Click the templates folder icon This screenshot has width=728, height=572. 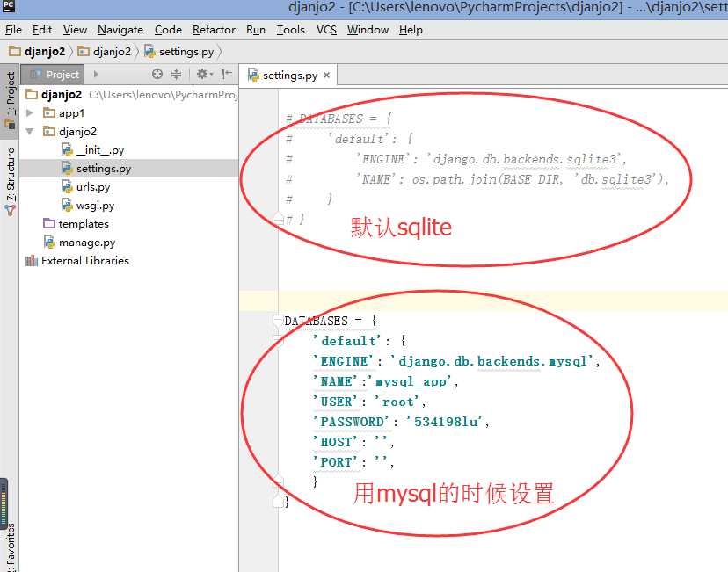(x=49, y=223)
